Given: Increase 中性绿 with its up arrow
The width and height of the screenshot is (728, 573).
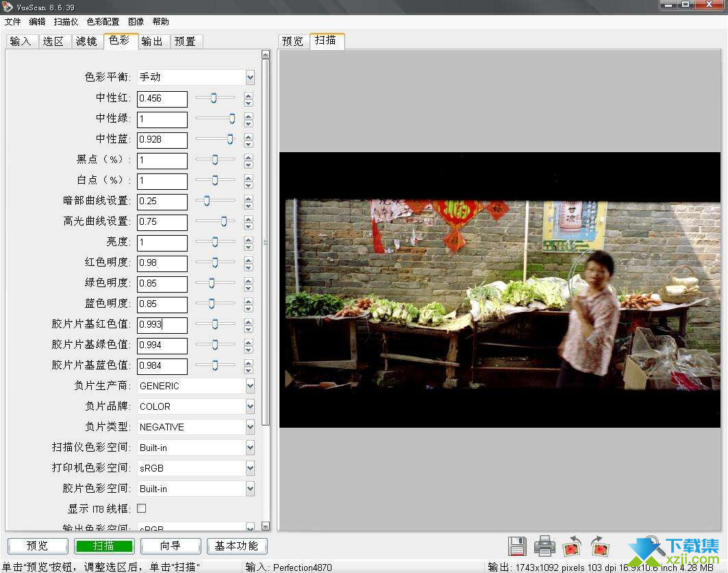Looking at the screenshot, I should point(249,116).
